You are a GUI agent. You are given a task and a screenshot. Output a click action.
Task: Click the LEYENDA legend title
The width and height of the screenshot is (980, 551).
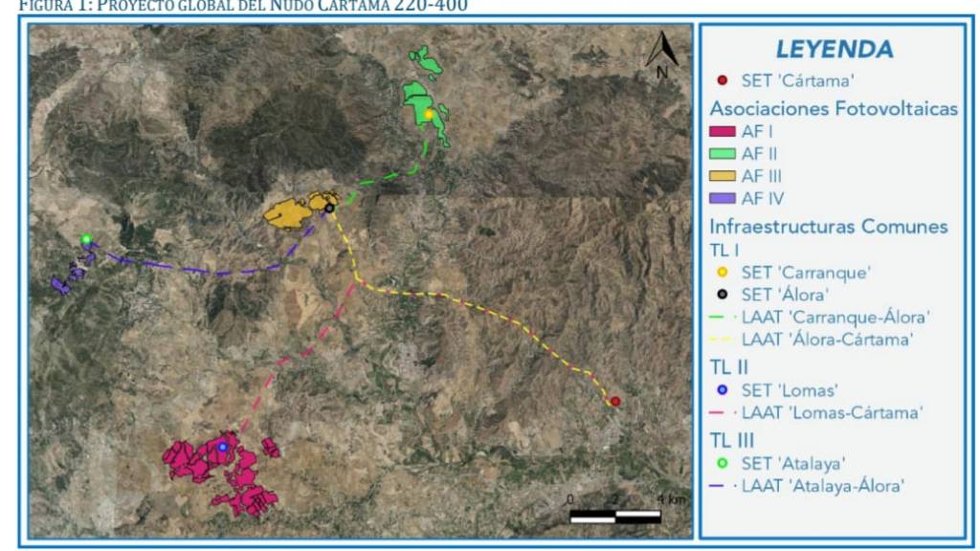coord(834,50)
